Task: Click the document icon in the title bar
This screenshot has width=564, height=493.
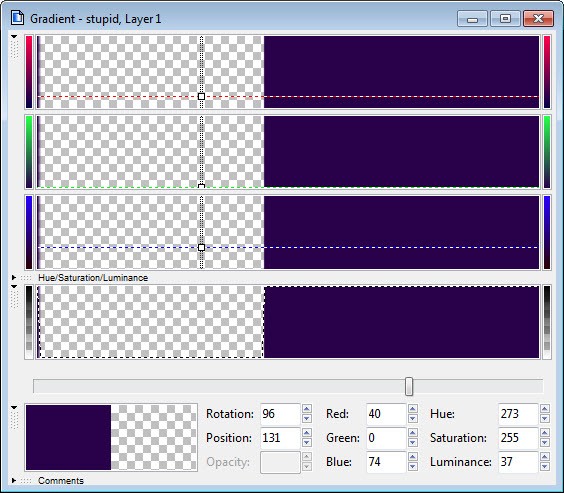Action: pos(17,18)
